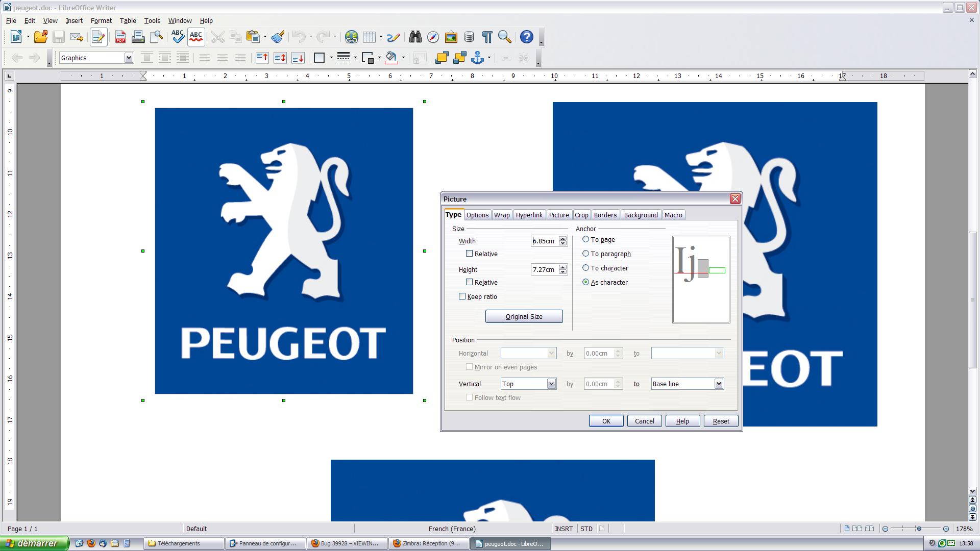Image resolution: width=980 pixels, height=551 pixels.
Task: Open Find & Replace binoculars icon
Action: [415, 37]
